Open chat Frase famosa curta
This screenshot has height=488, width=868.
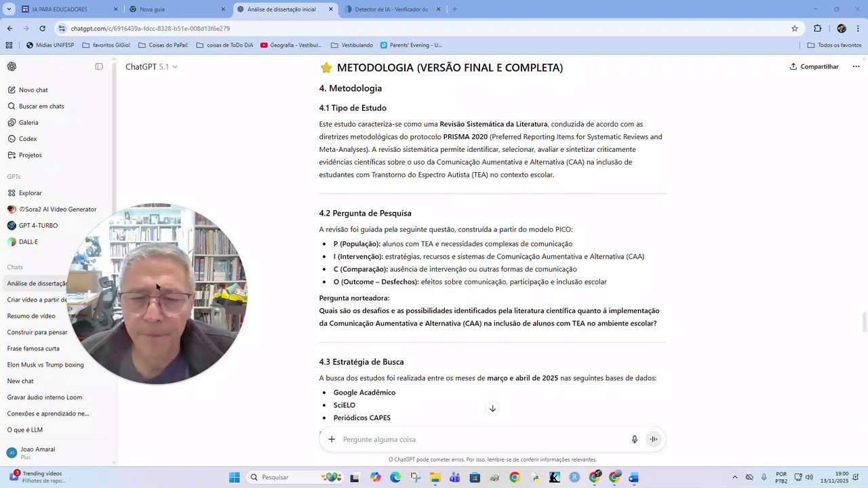(33, 348)
